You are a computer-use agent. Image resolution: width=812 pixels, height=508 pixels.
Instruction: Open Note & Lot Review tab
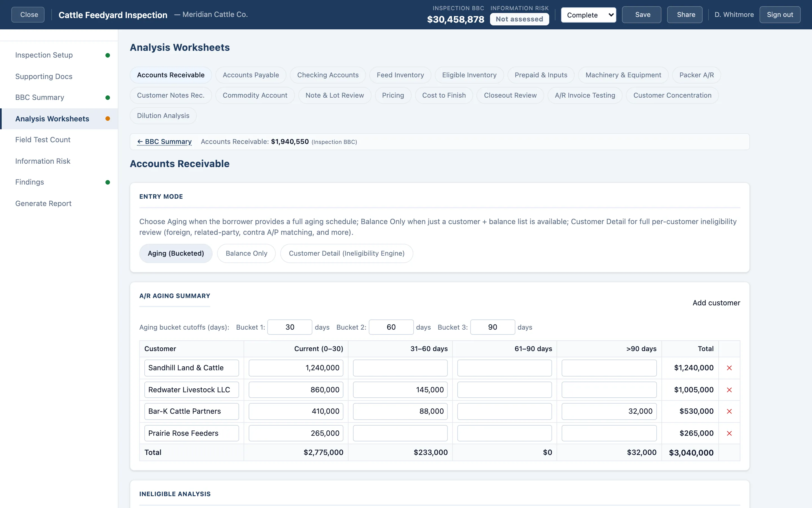335,95
